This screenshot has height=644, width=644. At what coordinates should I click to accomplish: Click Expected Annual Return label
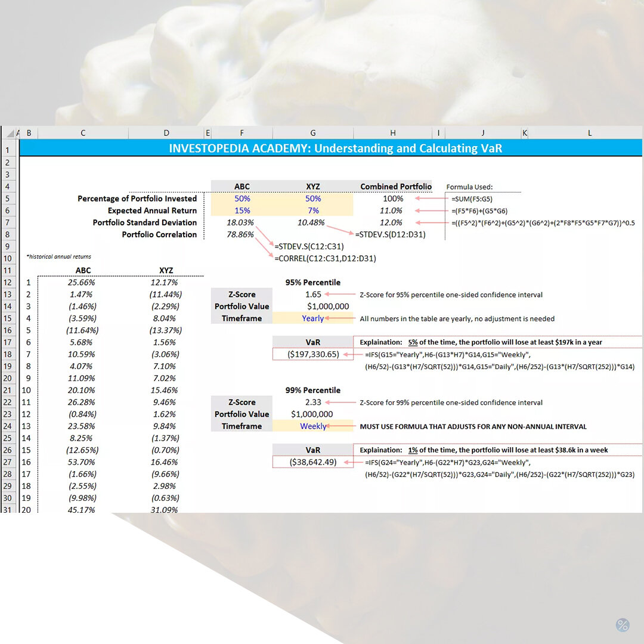click(153, 210)
